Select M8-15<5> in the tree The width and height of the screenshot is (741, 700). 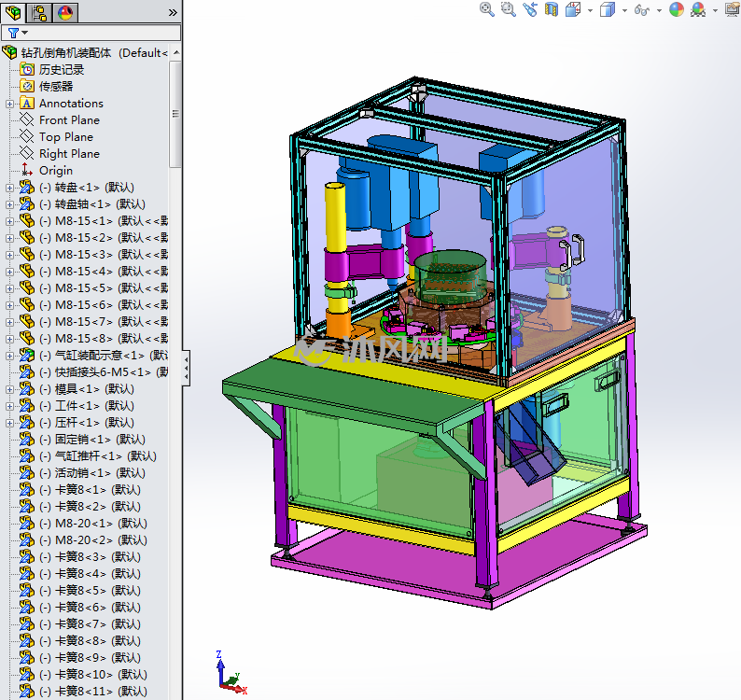click(104, 287)
